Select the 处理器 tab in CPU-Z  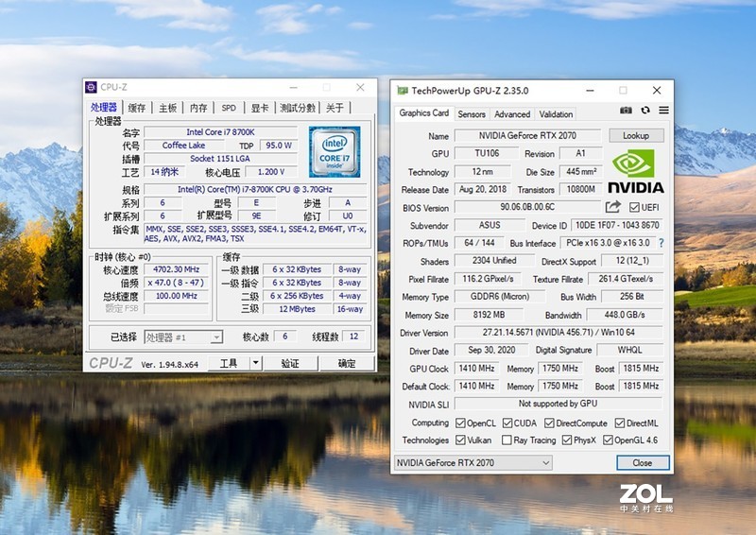pos(104,107)
